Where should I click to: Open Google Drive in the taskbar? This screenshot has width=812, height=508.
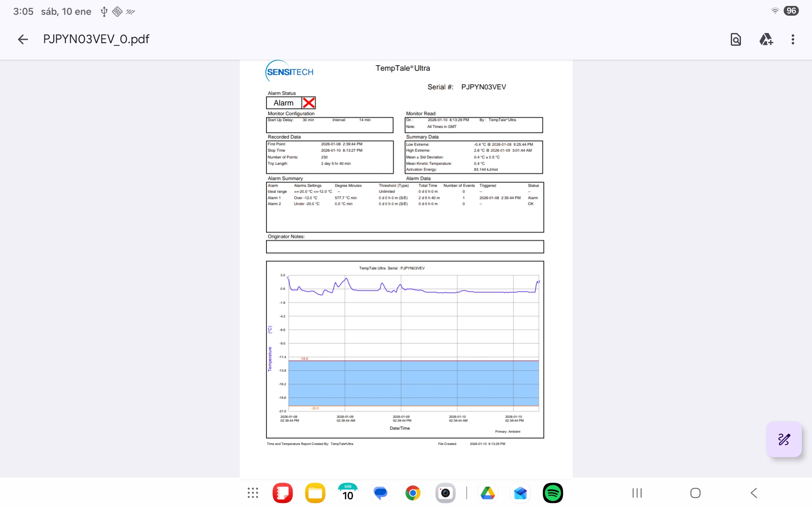click(488, 493)
